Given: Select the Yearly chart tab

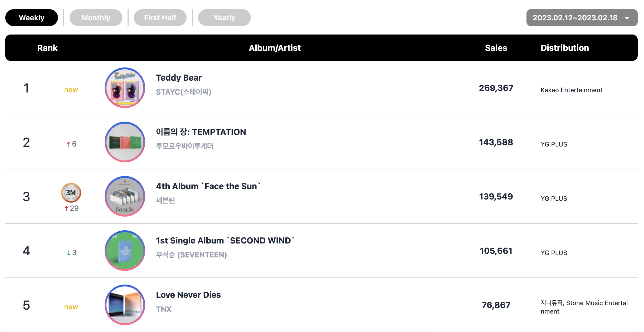Looking at the screenshot, I should point(225,18).
